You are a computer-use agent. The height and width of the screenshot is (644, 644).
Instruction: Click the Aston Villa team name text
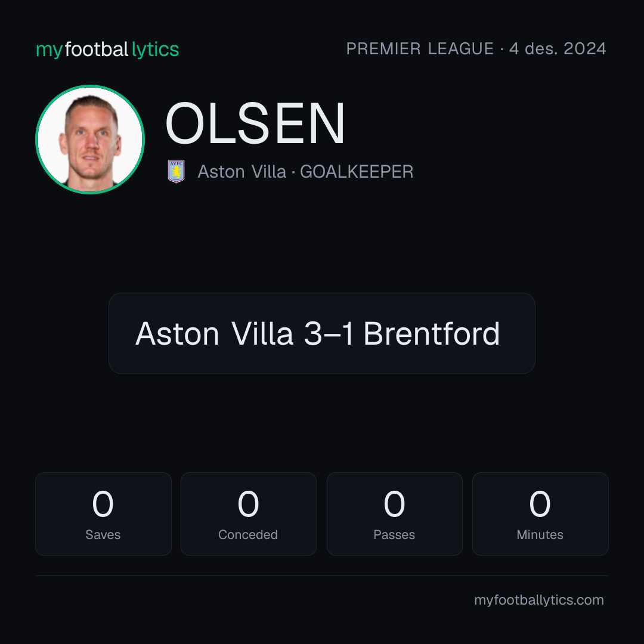(x=241, y=172)
